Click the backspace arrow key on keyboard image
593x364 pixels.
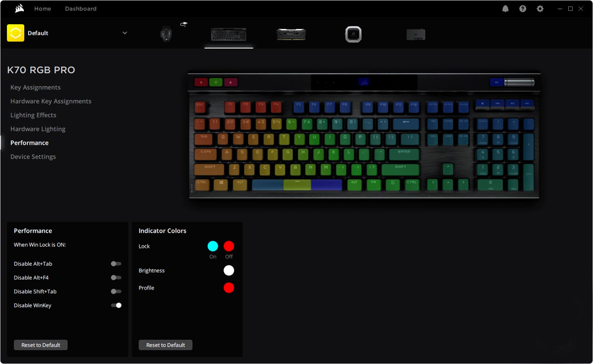pos(406,123)
